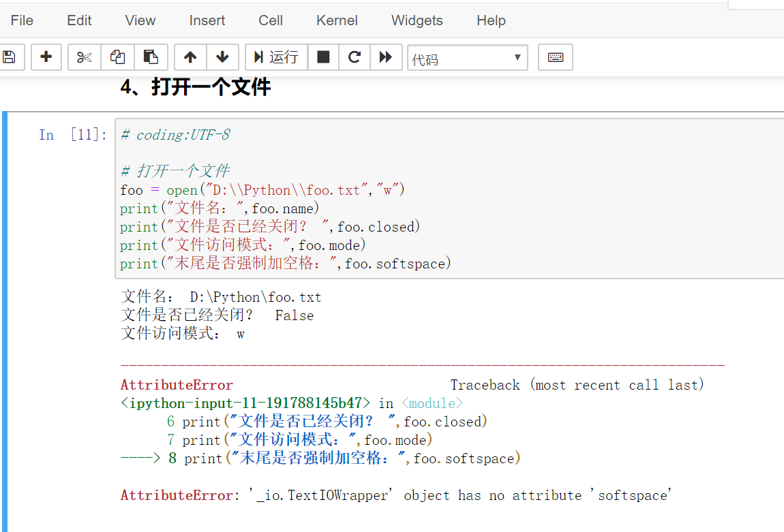Restart kernel and run all cells
Image resolution: width=784 pixels, height=532 pixels.
tap(386, 57)
